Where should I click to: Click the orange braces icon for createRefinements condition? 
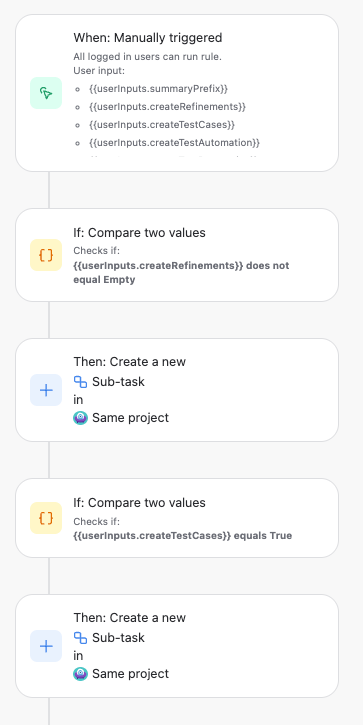[x=46, y=255]
